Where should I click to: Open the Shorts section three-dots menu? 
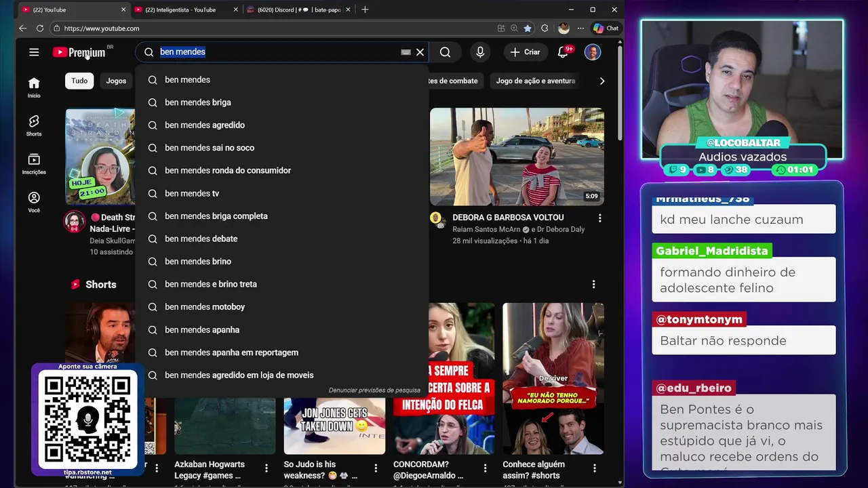click(593, 285)
